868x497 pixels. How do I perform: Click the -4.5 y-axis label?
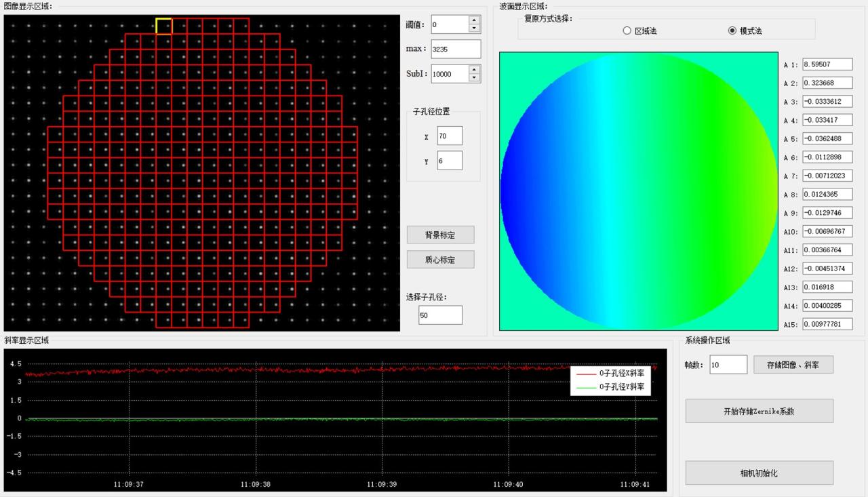tap(14, 473)
